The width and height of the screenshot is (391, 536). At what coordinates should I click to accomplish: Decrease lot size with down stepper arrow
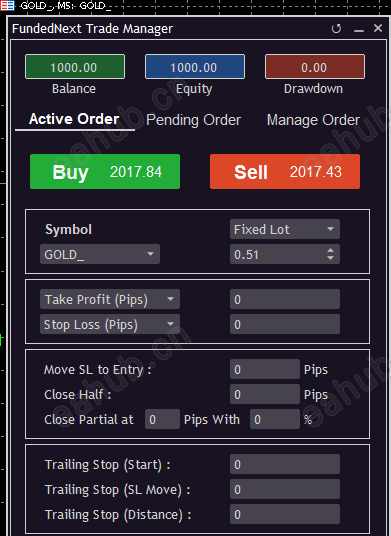point(330,258)
